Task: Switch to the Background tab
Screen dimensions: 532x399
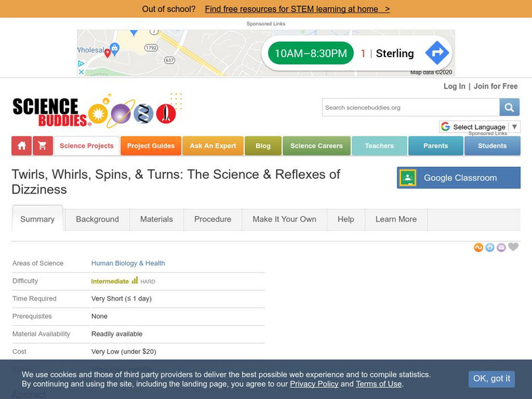Action: (x=97, y=219)
